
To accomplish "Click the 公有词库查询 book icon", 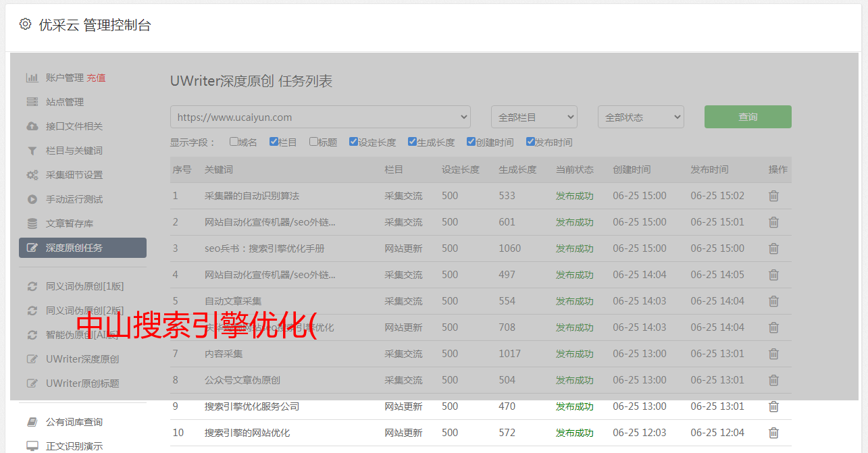I will (x=32, y=422).
